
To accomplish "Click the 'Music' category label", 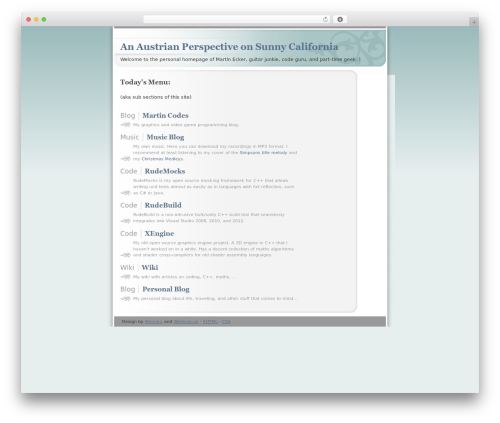I will [130, 137].
